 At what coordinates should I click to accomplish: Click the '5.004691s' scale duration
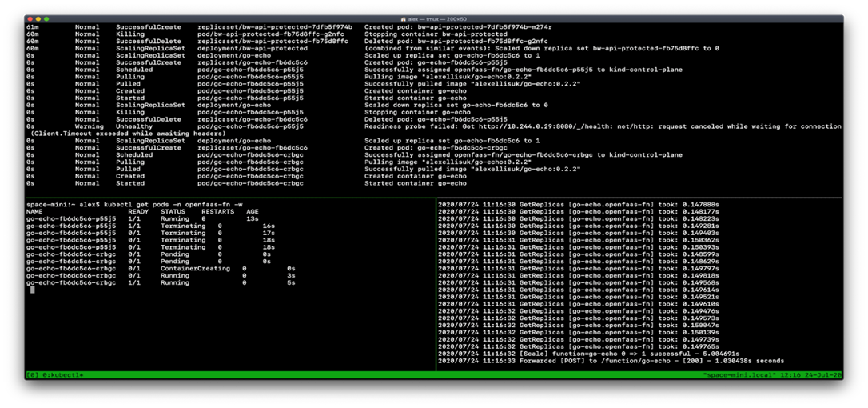pos(719,354)
